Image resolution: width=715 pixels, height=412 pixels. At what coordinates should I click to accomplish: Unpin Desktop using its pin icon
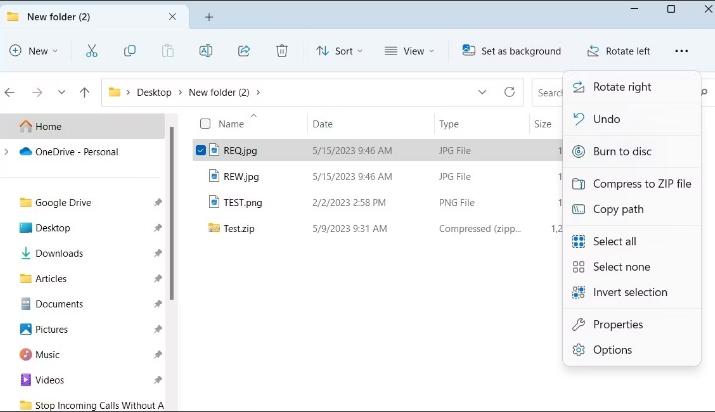tap(158, 227)
